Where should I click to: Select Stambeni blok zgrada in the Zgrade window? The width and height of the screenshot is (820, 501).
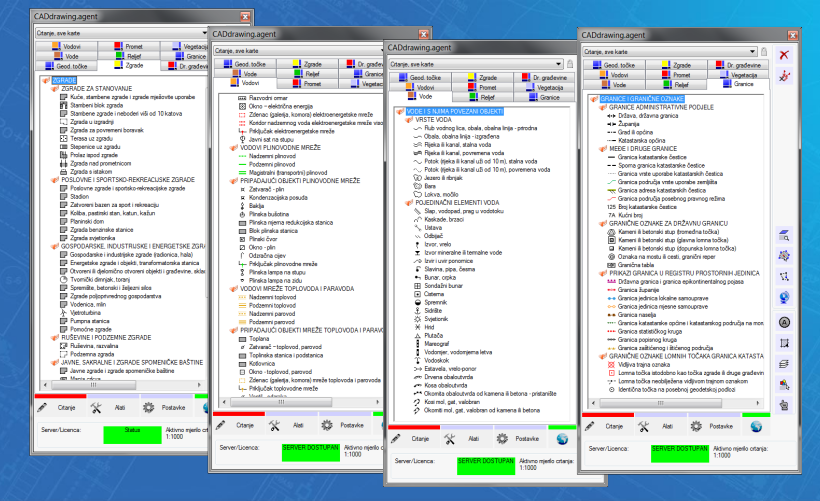[x=97, y=106]
